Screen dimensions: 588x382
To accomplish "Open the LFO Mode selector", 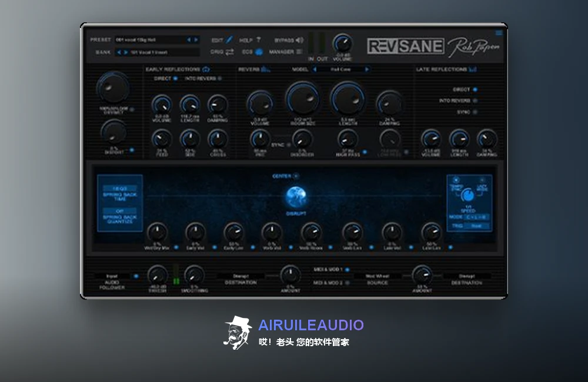I will coord(477,217).
